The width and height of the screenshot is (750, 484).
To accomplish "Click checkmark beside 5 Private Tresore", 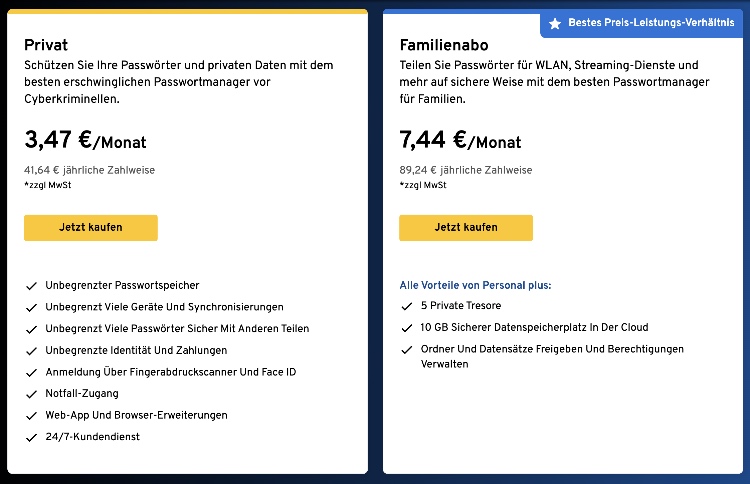I will pyautogui.click(x=407, y=306).
